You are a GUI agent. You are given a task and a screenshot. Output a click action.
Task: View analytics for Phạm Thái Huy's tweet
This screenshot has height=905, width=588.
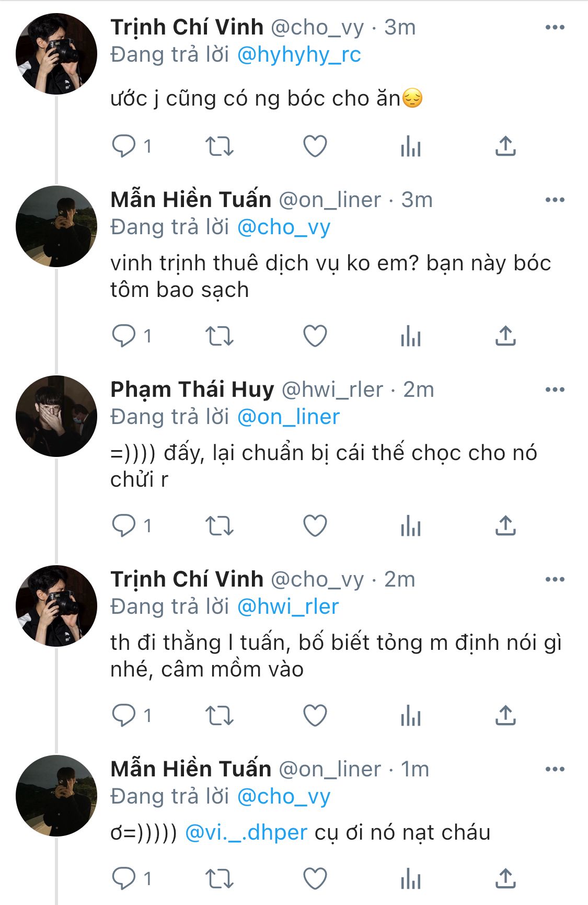click(410, 526)
